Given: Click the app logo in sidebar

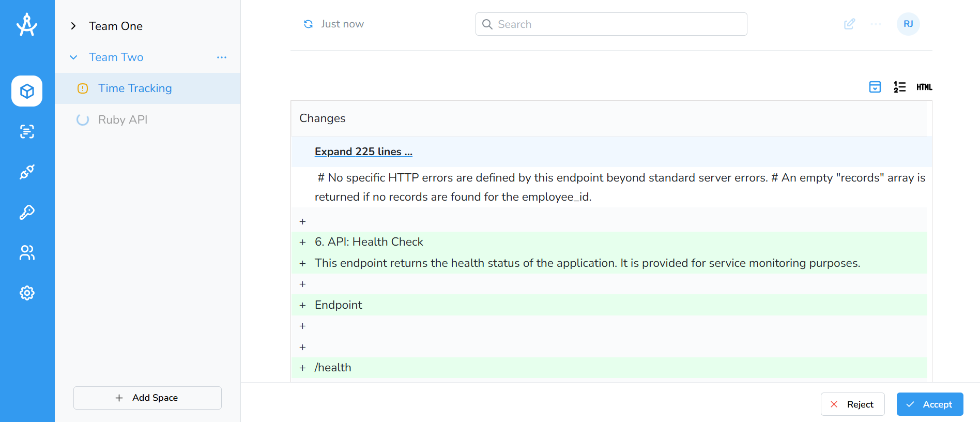Looking at the screenshot, I should (x=27, y=25).
